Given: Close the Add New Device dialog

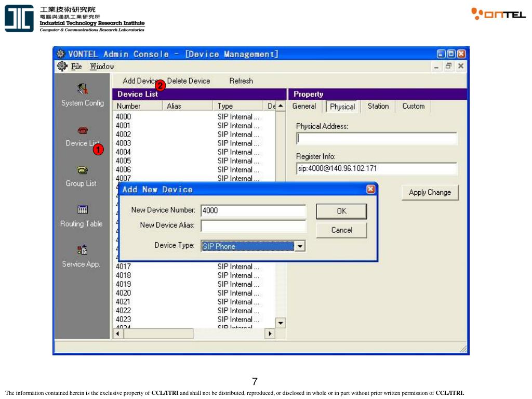Looking at the screenshot, I should click(370, 189).
